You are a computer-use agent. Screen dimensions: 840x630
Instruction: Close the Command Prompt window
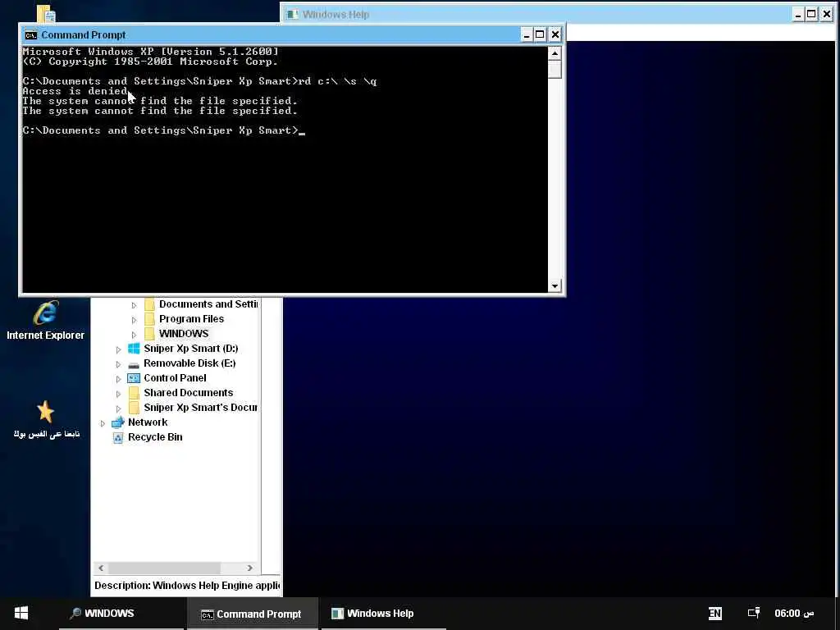tap(555, 35)
